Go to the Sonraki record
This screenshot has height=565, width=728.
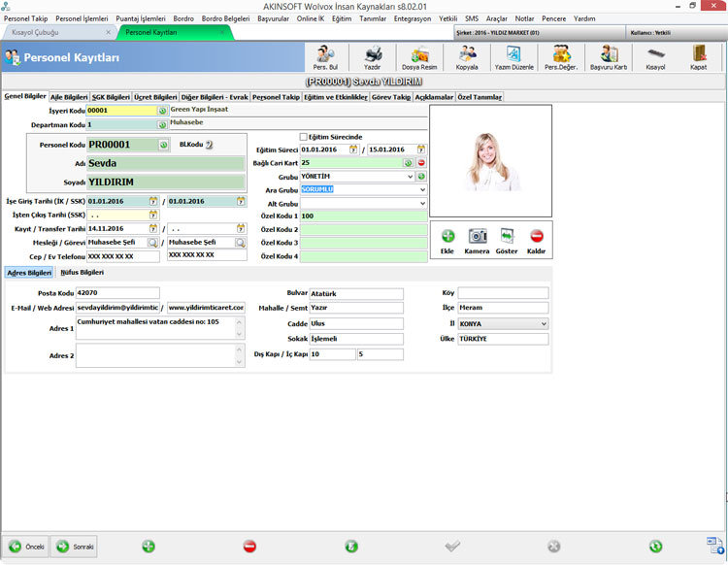click(75, 547)
